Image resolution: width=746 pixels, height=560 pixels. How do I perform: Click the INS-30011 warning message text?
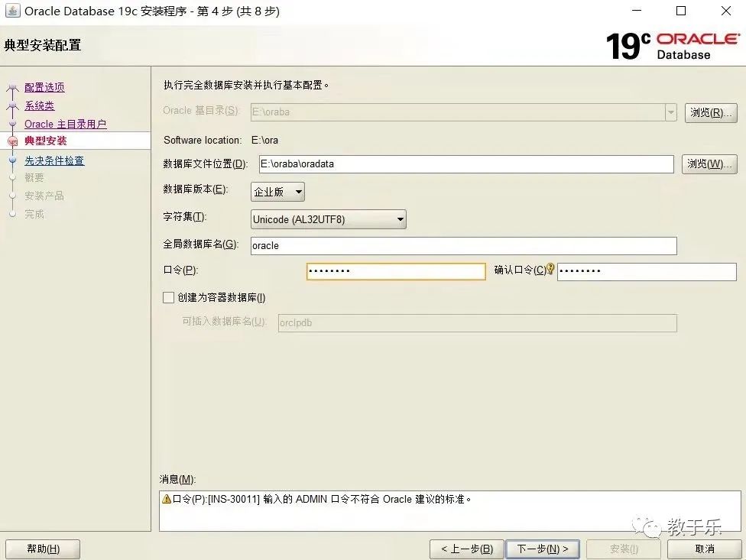pyautogui.click(x=322, y=499)
